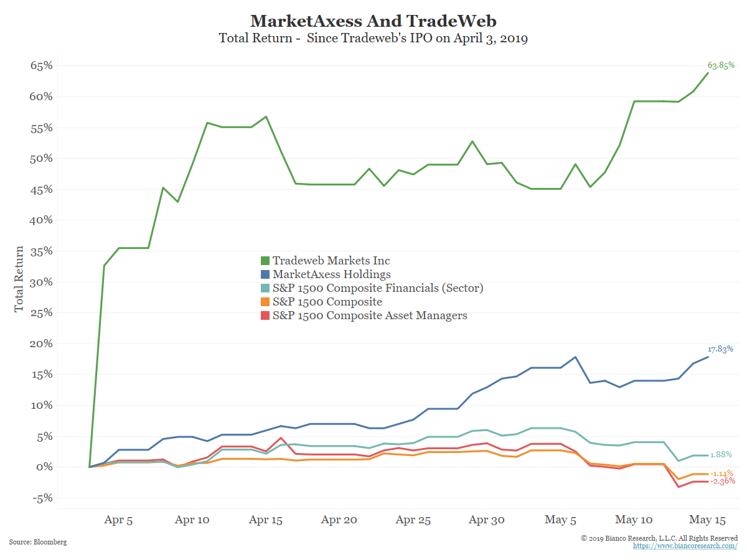Select the "MarketAxess Holdings" legend label
The image size is (747, 560).
pyautogui.click(x=332, y=274)
